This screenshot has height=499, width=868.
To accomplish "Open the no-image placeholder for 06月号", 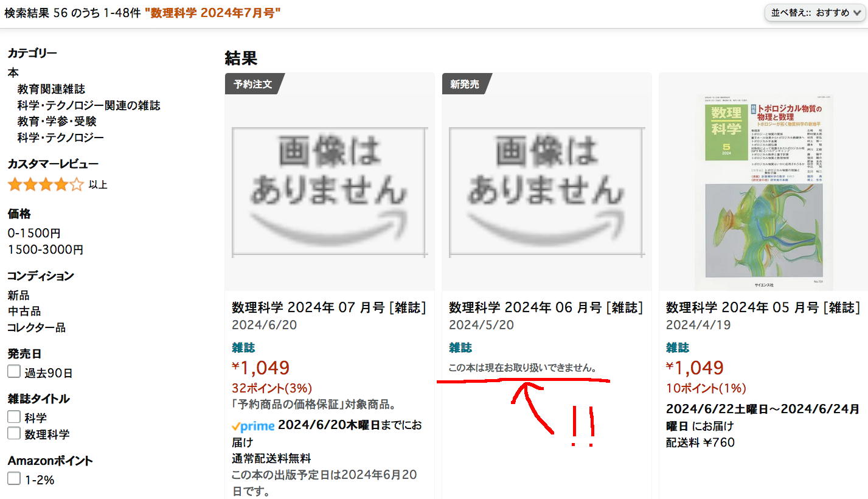I will click(546, 192).
